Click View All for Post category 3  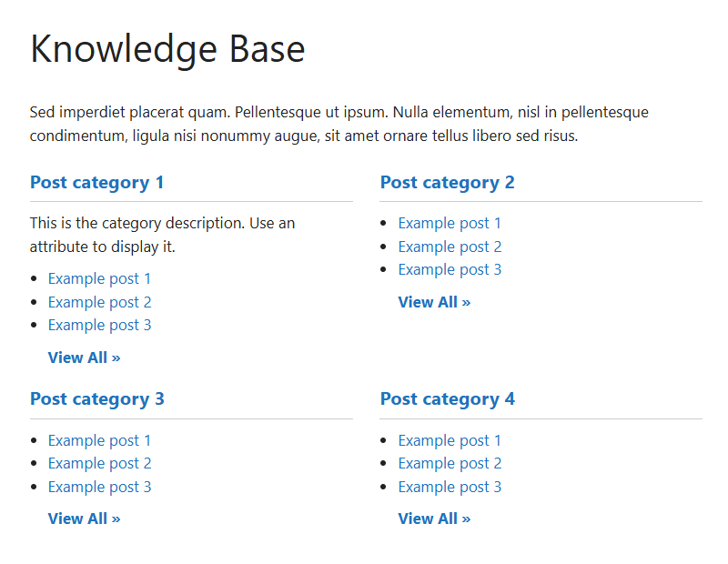tap(84, 519)
